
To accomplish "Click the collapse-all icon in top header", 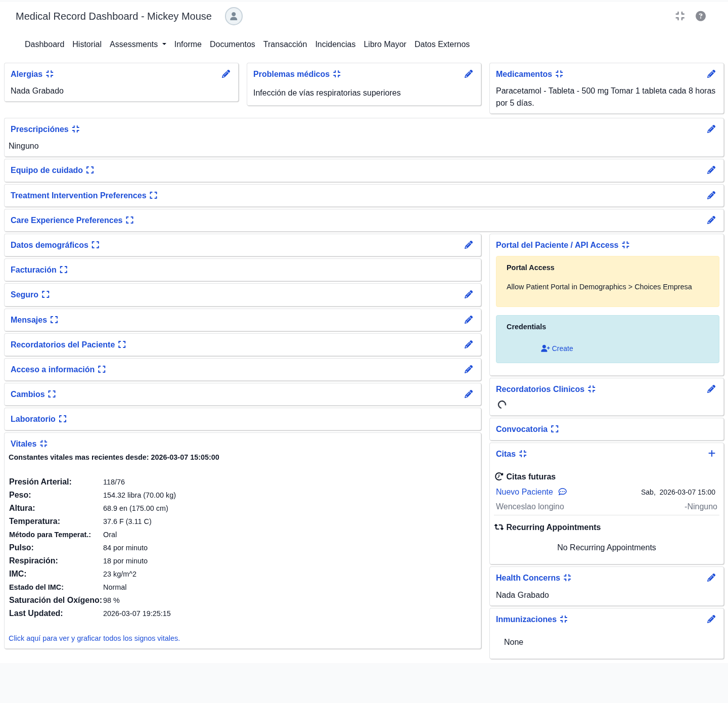I will click(680, 16).
